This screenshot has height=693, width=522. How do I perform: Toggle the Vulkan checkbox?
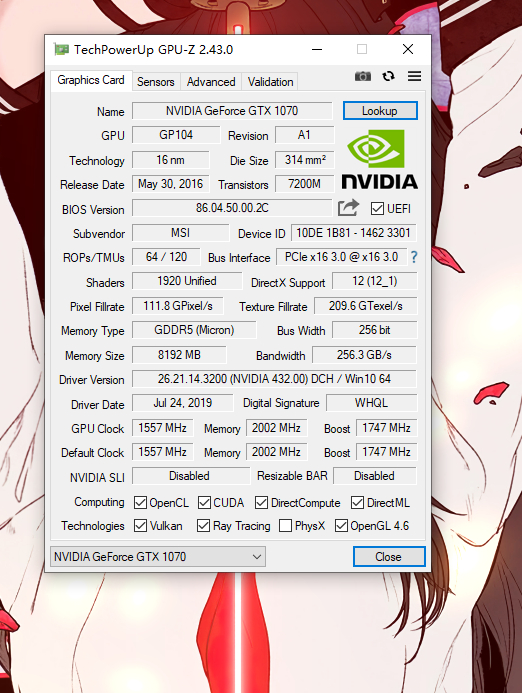click(x=141, y=525)
